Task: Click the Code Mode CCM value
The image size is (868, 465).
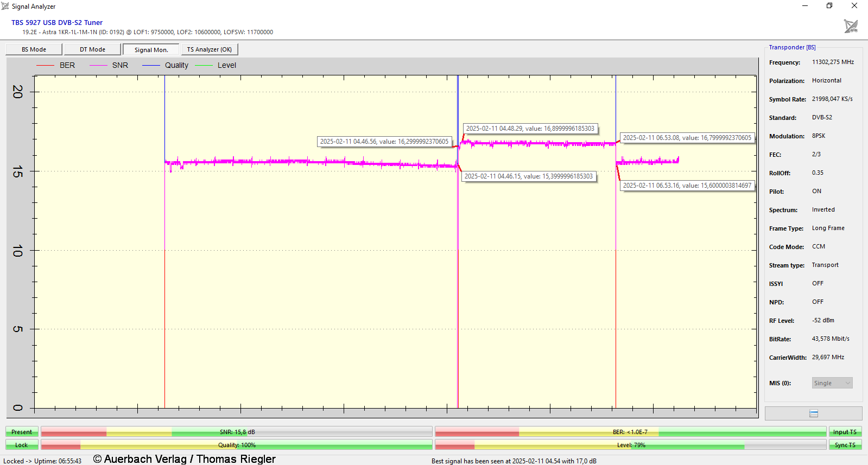Action: pyautogui.click(x=819, y=246)
